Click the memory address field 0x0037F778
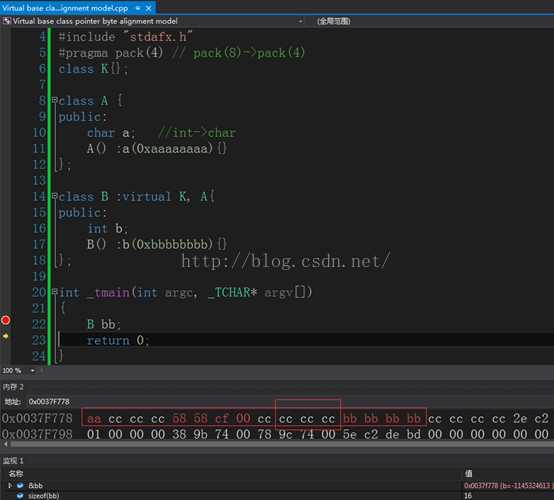This screenshot has height=500, width=554. (49, 402)
